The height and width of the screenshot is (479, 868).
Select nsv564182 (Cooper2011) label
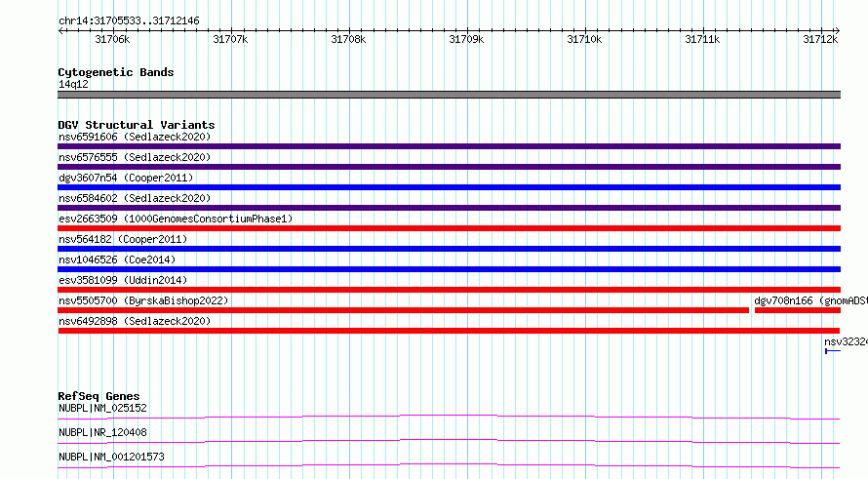click(x=123, y=239)
